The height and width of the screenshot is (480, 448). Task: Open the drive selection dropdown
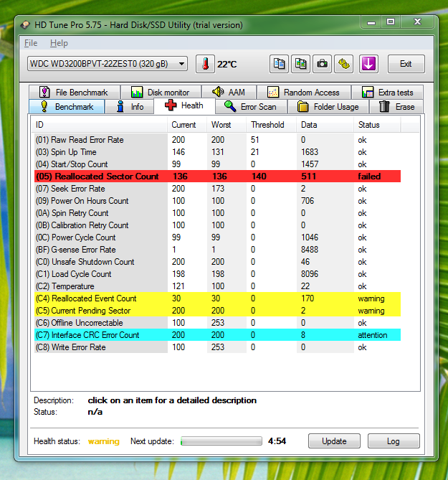point(108,64)
